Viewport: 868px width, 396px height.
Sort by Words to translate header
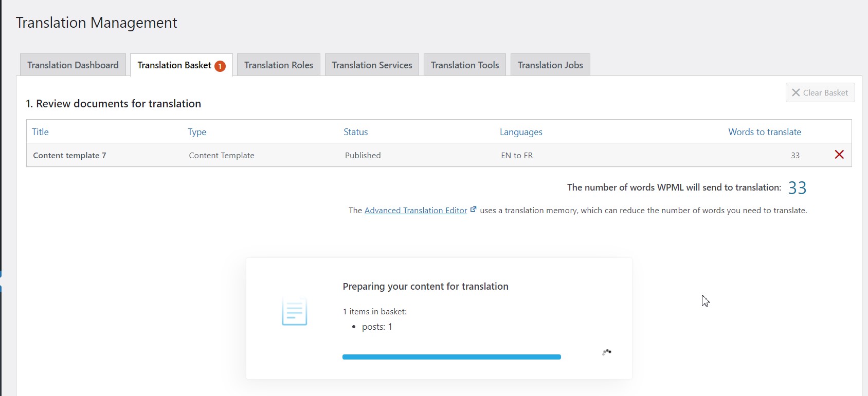click(x=765, y=131)
